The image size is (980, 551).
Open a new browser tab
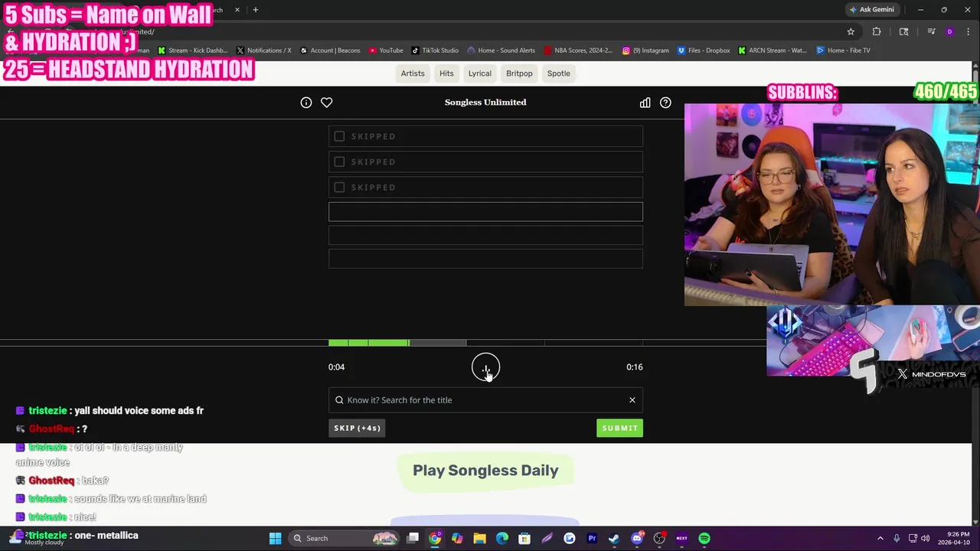(256, 10)
